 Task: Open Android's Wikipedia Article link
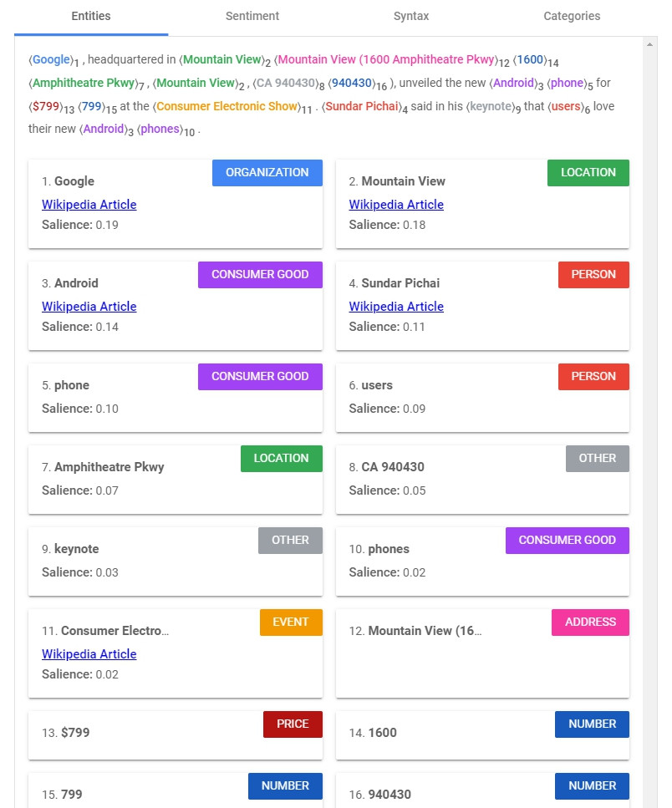[89, 307]
